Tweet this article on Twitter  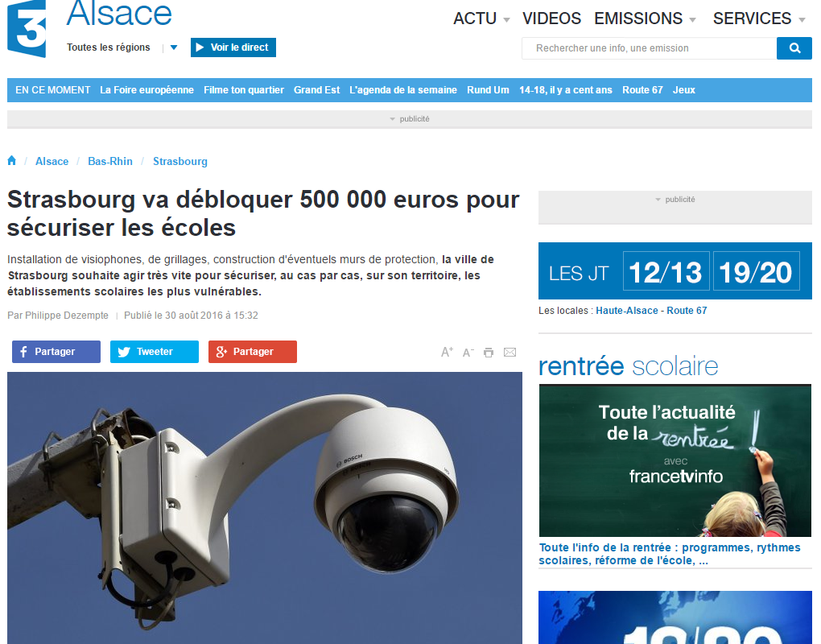tap(155, 351)
